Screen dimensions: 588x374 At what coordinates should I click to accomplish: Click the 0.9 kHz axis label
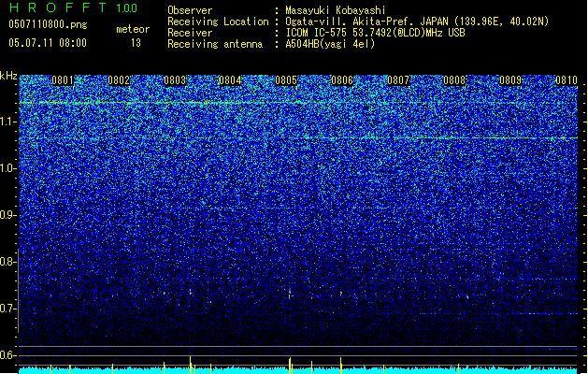click(8, 215)
